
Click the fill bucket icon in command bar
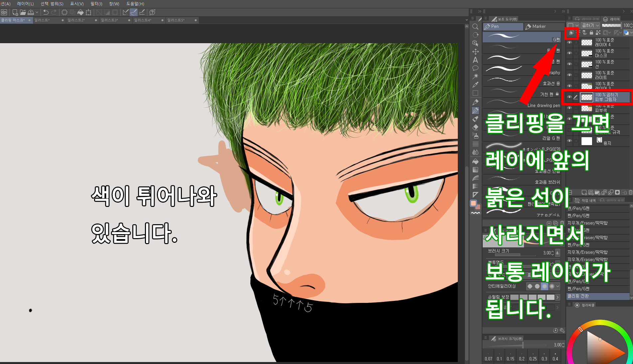[80, 12]
